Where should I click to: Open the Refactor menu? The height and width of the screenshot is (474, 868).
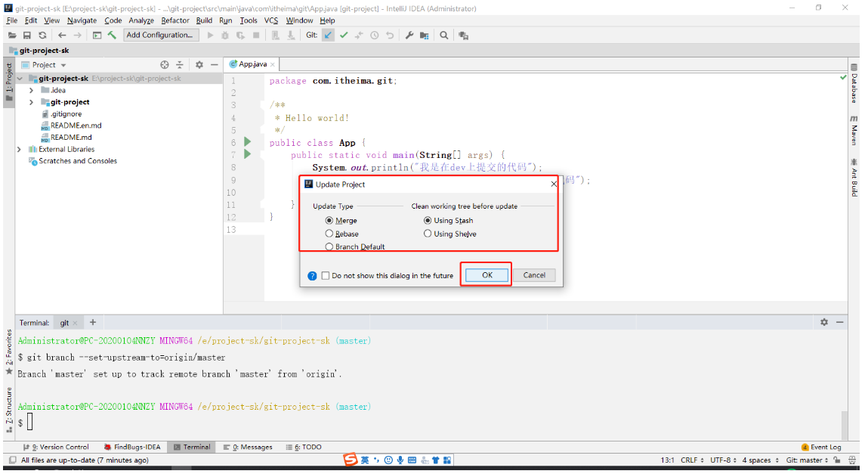175,20
